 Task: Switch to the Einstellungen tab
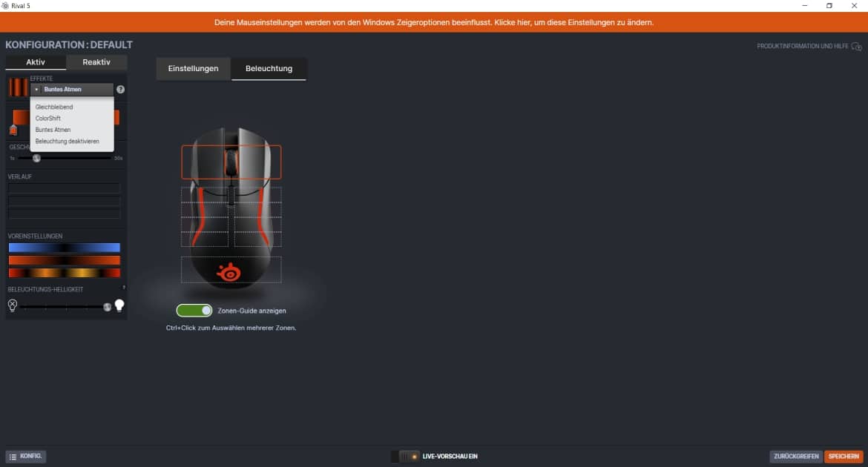[193, 69]
